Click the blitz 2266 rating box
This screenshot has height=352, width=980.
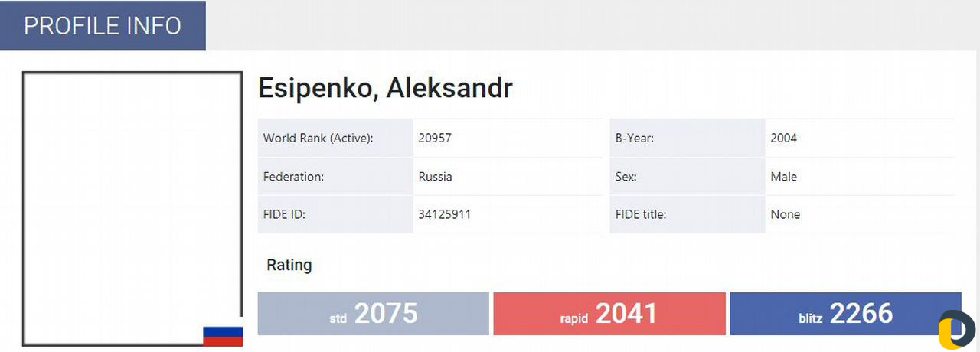[845, 314]
